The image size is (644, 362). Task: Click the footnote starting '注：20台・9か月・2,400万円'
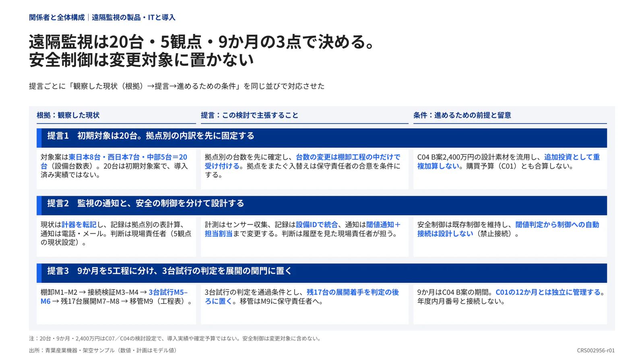(x=176, y=338)
